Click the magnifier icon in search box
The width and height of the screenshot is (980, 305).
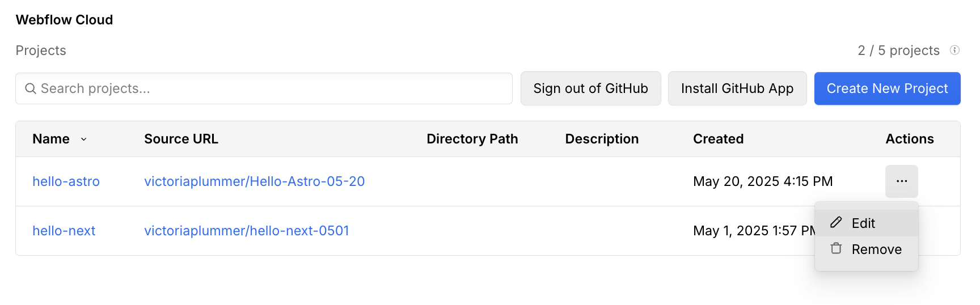31,88
